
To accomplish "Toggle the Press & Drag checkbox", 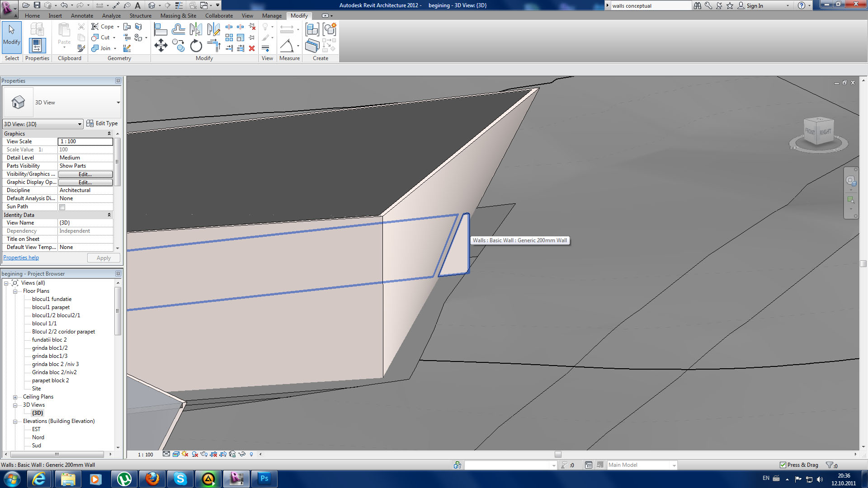I will tap(783, 465).
